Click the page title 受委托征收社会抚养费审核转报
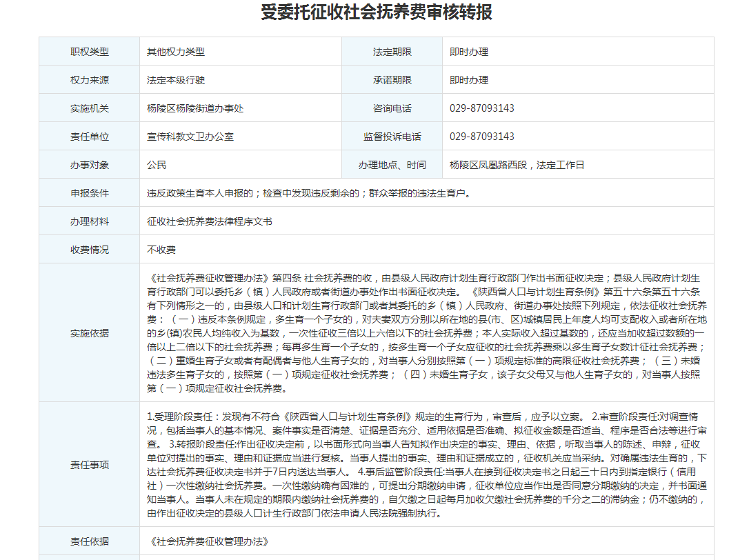Screen dimensions: 749x560 (x=377, y=13)
